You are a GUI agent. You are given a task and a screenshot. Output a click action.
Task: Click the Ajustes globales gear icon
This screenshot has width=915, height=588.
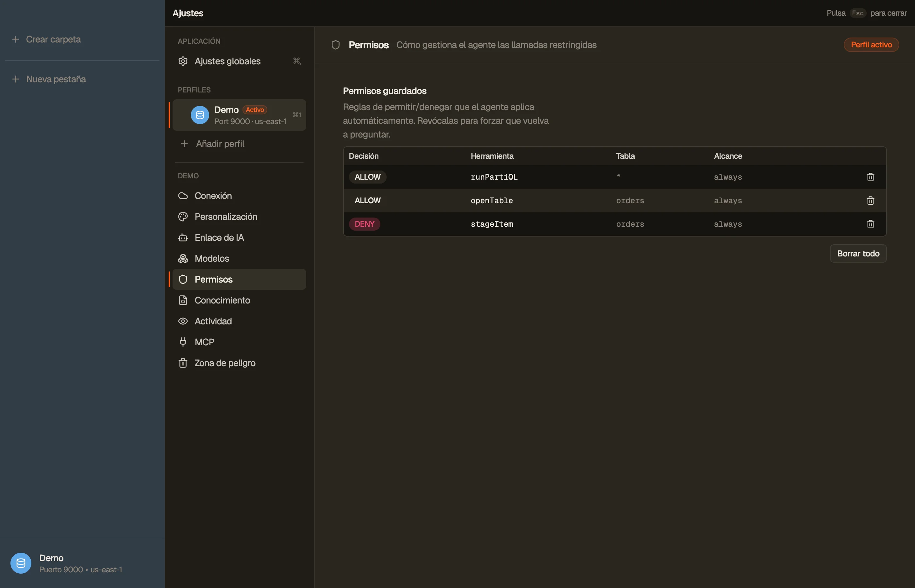183,61
